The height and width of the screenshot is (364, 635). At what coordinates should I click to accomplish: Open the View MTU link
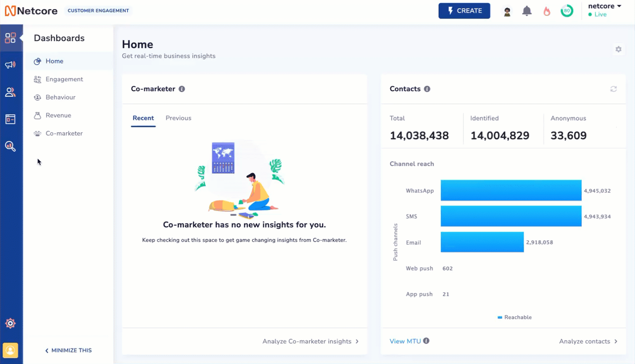coord(405,341)
